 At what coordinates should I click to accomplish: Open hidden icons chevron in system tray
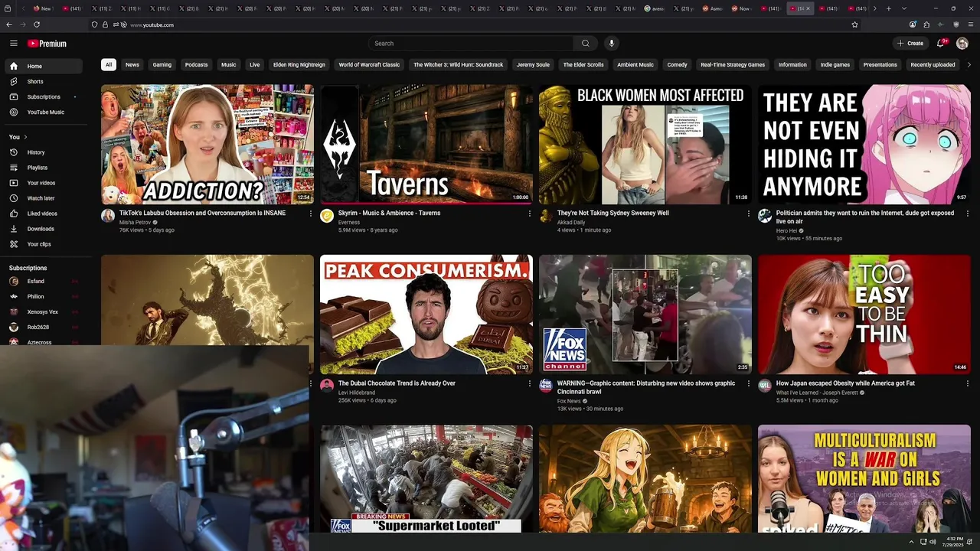pyautogui.click(x=911, y=542)
